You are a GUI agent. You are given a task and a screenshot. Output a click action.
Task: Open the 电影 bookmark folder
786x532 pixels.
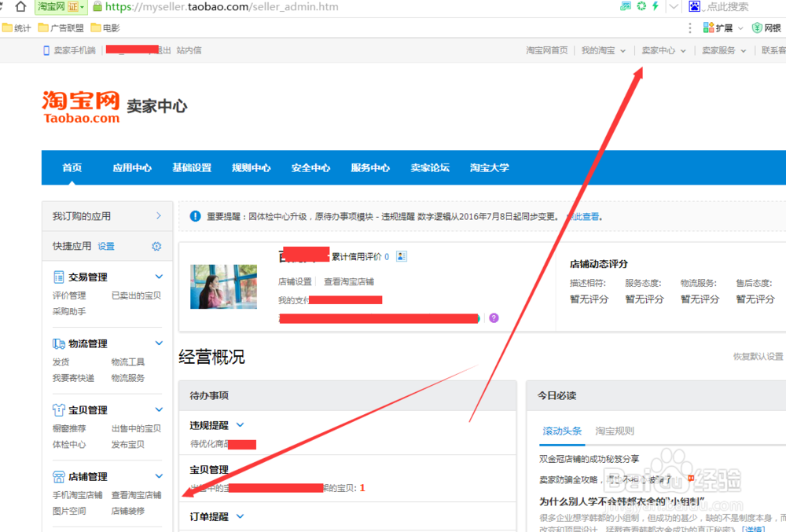[x=105, y=28]
